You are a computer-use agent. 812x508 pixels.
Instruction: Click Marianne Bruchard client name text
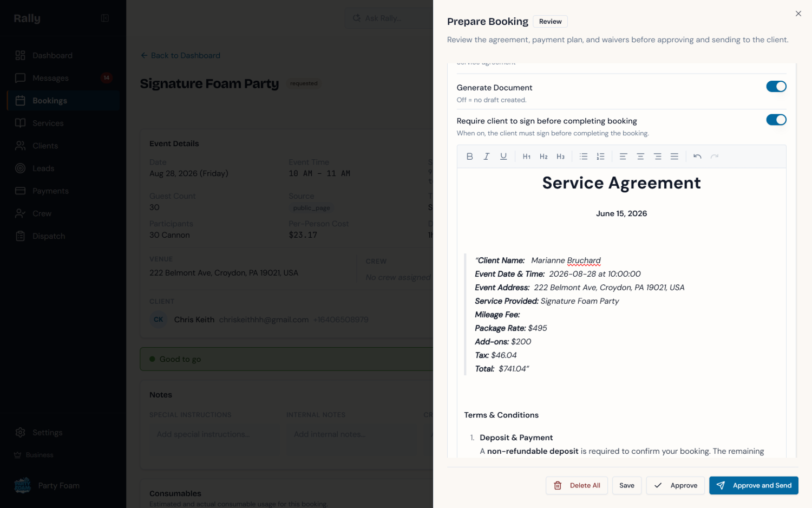566,260
